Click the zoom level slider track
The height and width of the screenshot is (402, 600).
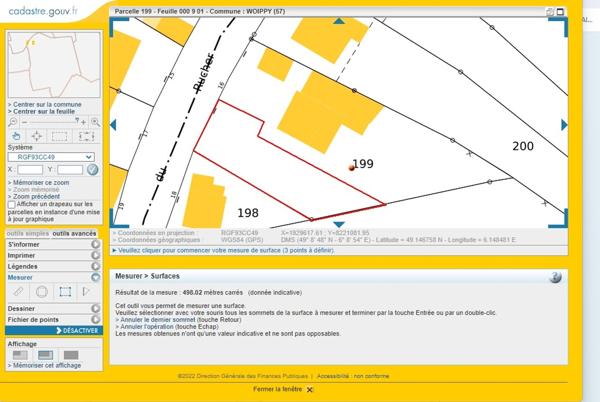click(x=52, y=122)
